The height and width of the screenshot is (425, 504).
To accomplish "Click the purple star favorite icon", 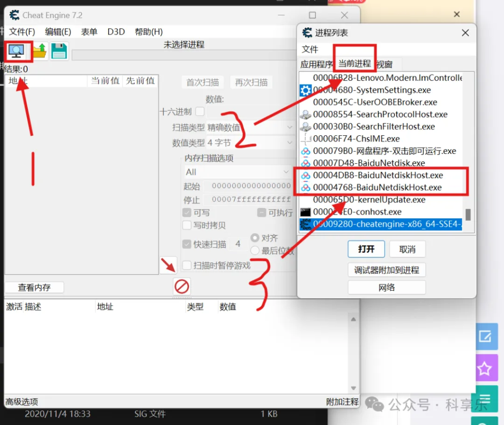I will (485, 368).
